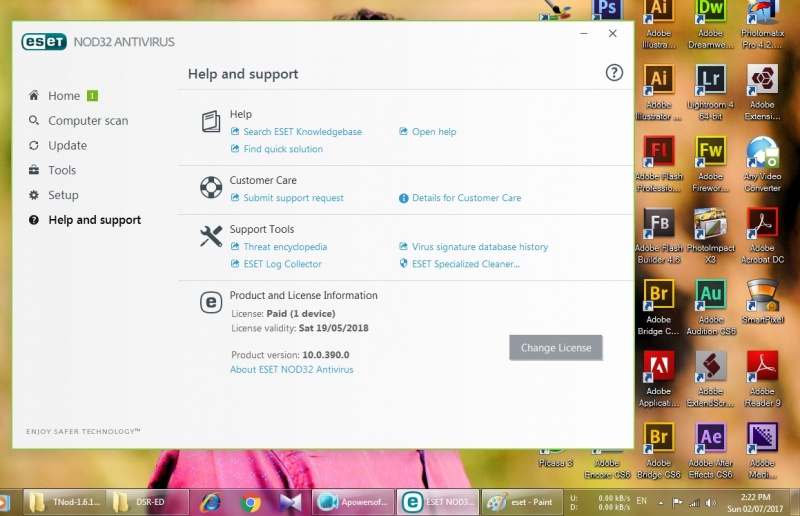Select Adobe Extension Manager desktop icon
This screenshot has height=516, width=800.
762,93
